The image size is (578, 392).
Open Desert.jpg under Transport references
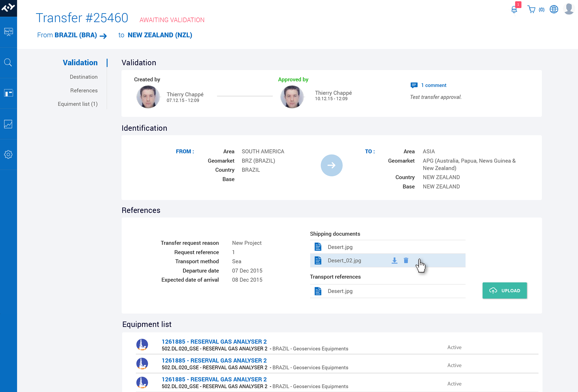coord(340,291)
